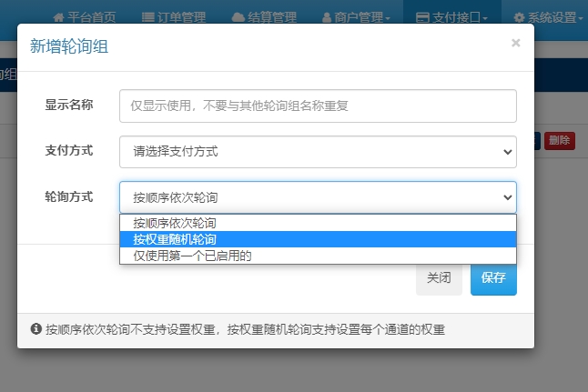The height and width of the screenshot is (392, 588).
Task: Choose 按权重随机轮询 option
Action: [x=318, y=239]
